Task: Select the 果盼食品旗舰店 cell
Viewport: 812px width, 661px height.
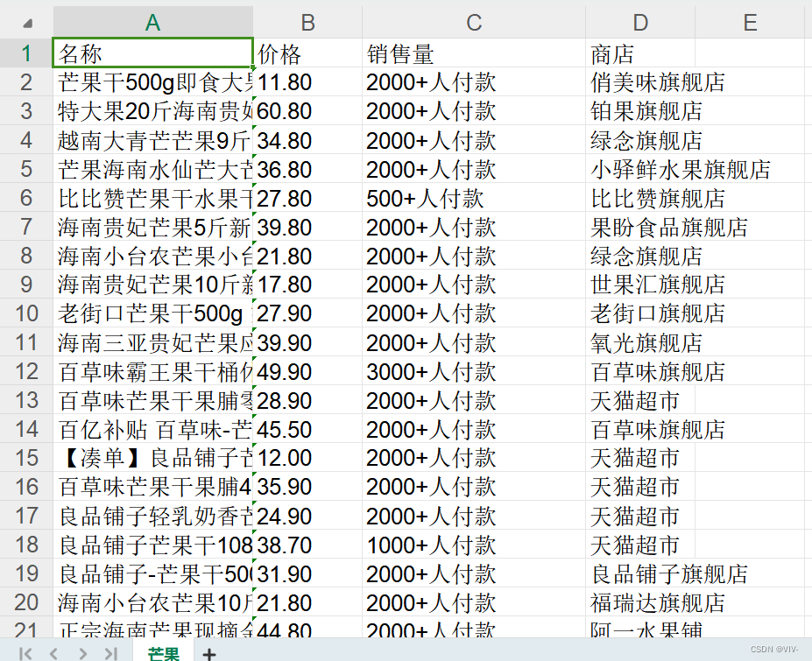Action: pyautogui.click(x=640, y=227)
